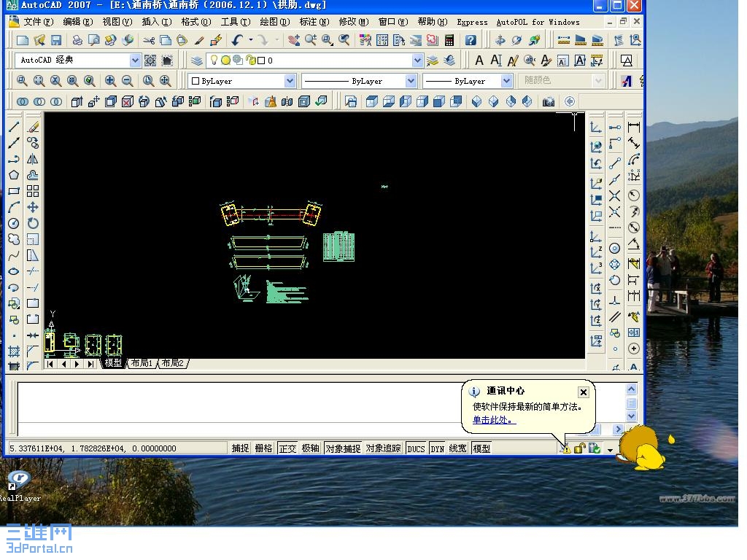Toggle 对象追踪 object snap tracking
747x560 pixels.
click(384, 448)
